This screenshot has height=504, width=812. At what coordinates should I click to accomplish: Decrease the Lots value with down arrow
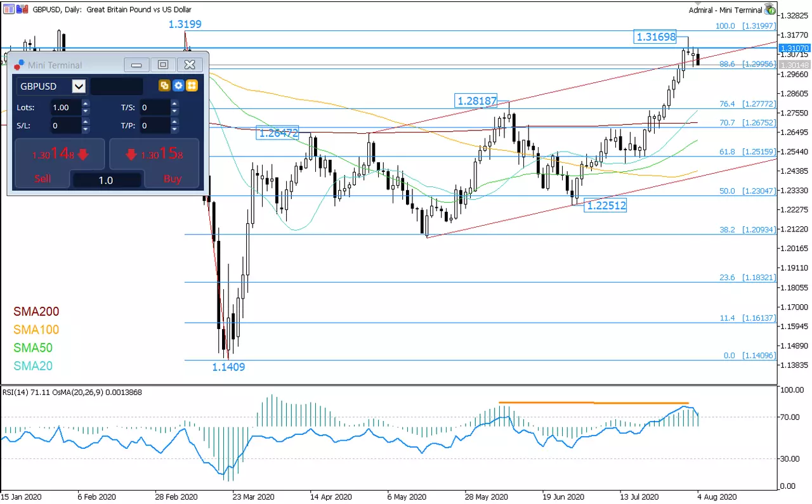coord(86,112)
